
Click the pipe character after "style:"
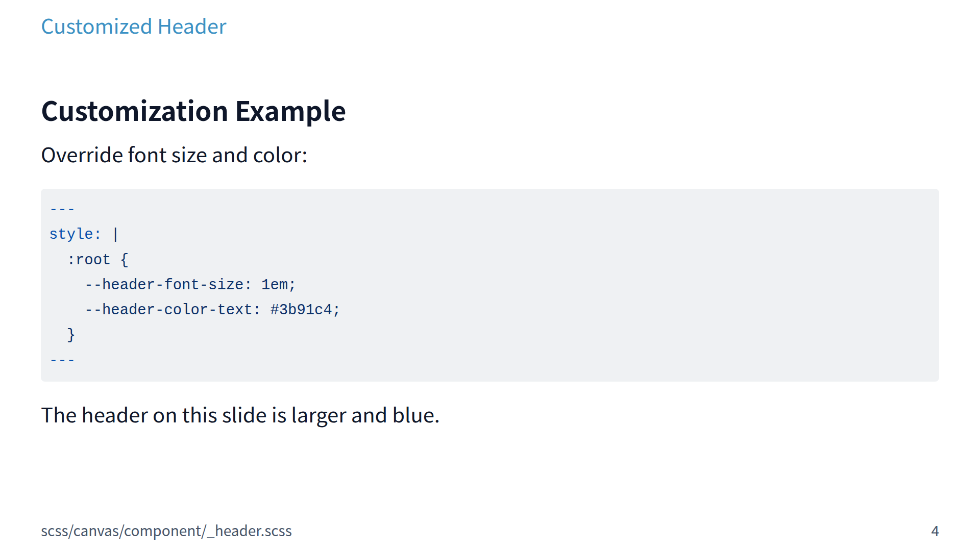pyautogui.click(x=115, y=234)
